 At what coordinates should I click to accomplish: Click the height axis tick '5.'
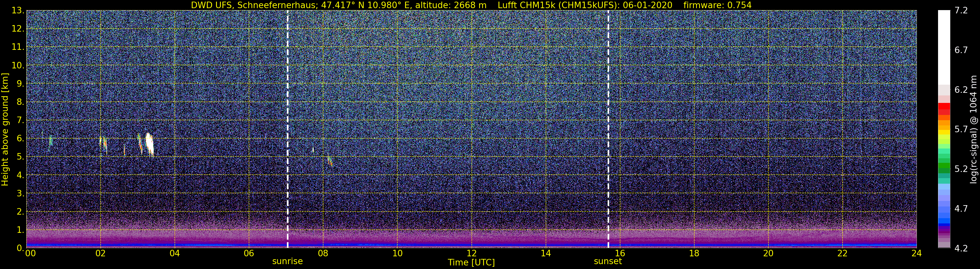20,157
